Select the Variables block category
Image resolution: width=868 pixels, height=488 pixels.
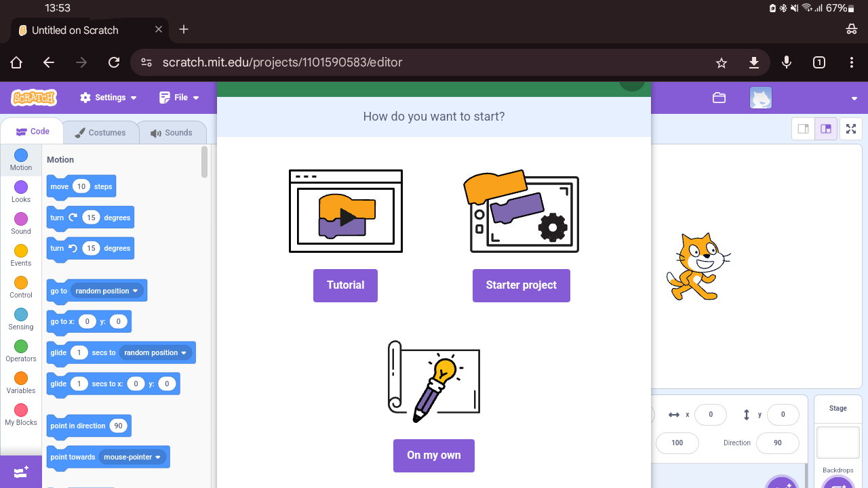click(21, 383)
